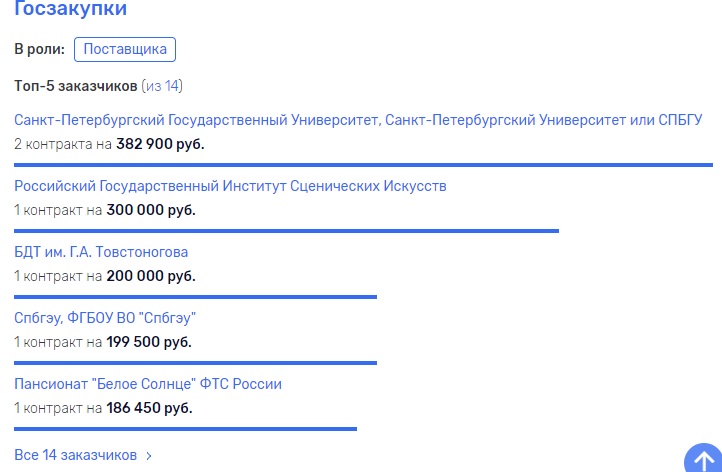The height and width of the screenshot is (472, 722).
Task: Toggle the Поставщика role filter
Action: click(x=125, y=49)
